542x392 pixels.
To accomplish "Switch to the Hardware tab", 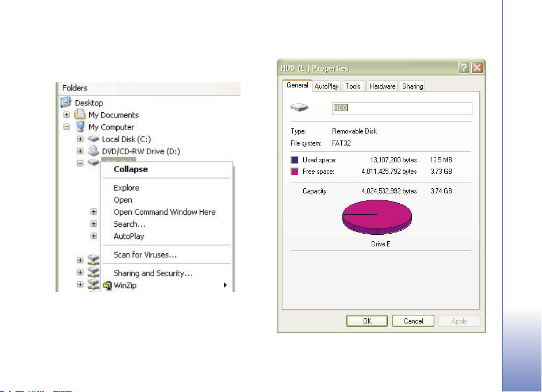I will click(382, 86).
